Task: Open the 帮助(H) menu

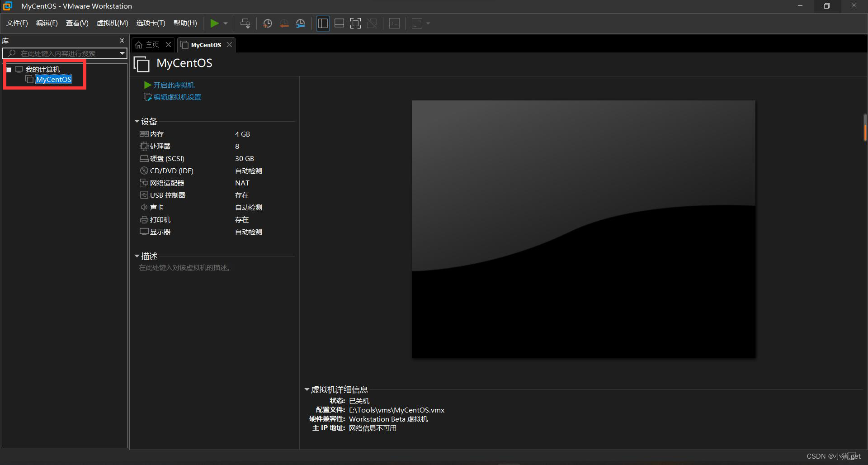Action: 185,23
